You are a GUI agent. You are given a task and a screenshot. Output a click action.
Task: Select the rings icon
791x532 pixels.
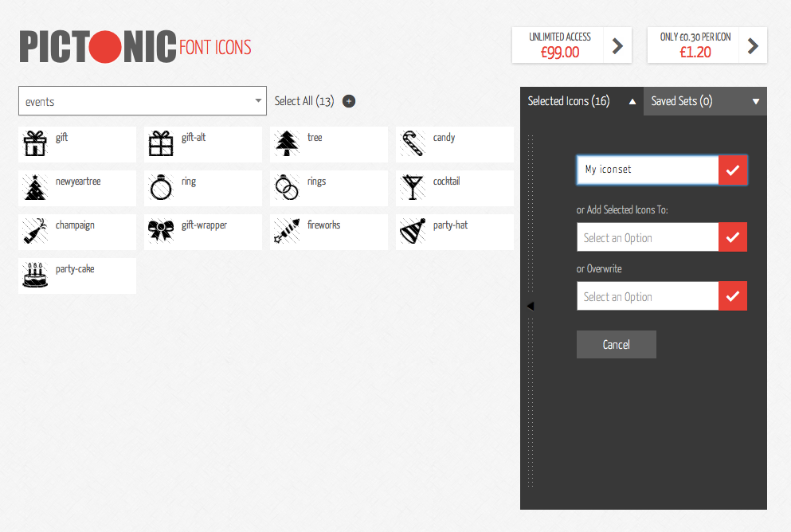click(328, 188)
